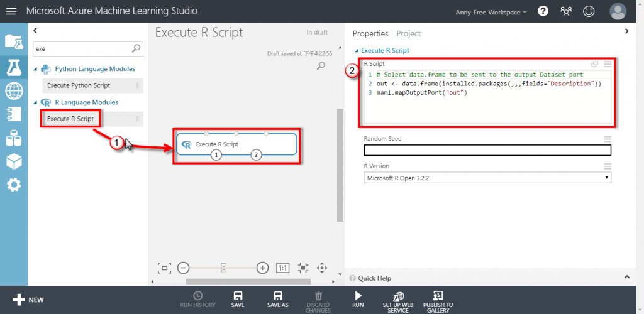This screenshot has width=644, height=314.
Task: Click output port 2 of the R node
Action: pyautogui.click(x=257, y=154)
